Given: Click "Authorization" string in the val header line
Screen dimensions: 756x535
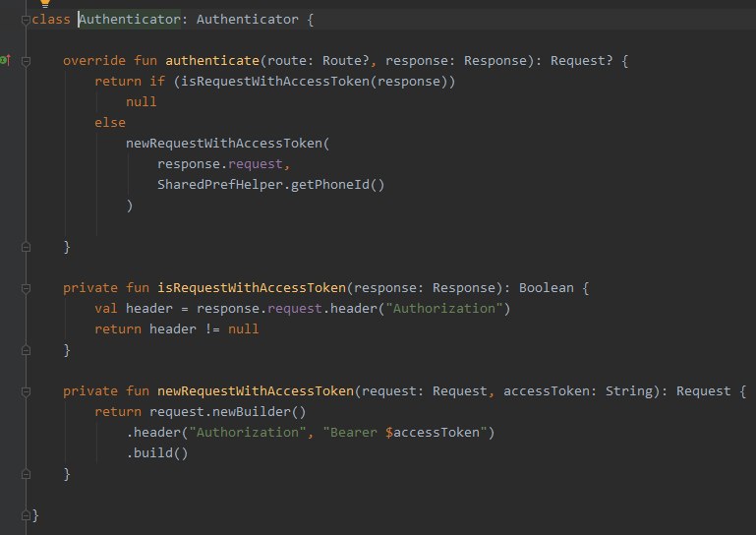Looking at the screenshot, I should 444,308.
